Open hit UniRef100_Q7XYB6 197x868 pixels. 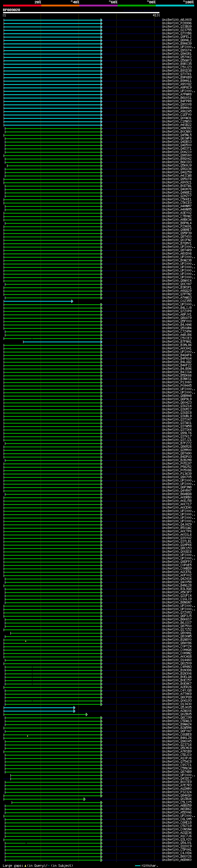pos(177,33)
